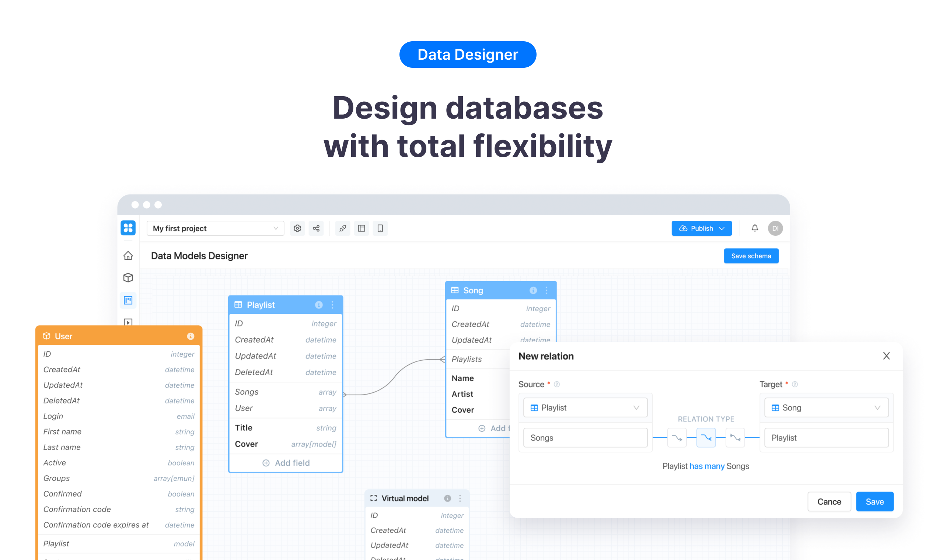Publish the project

point(701,228)
